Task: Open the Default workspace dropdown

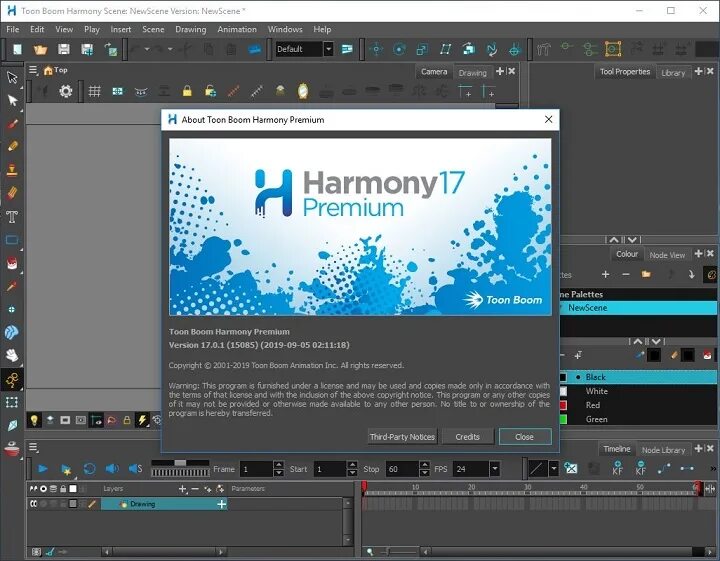Action: [328, 49]
